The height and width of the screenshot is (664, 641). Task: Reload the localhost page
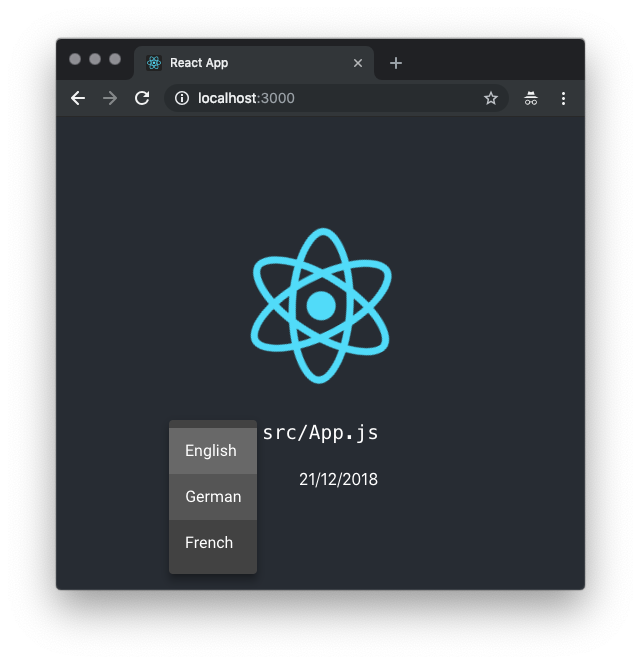pyautogui.click(x=142, y=98)
